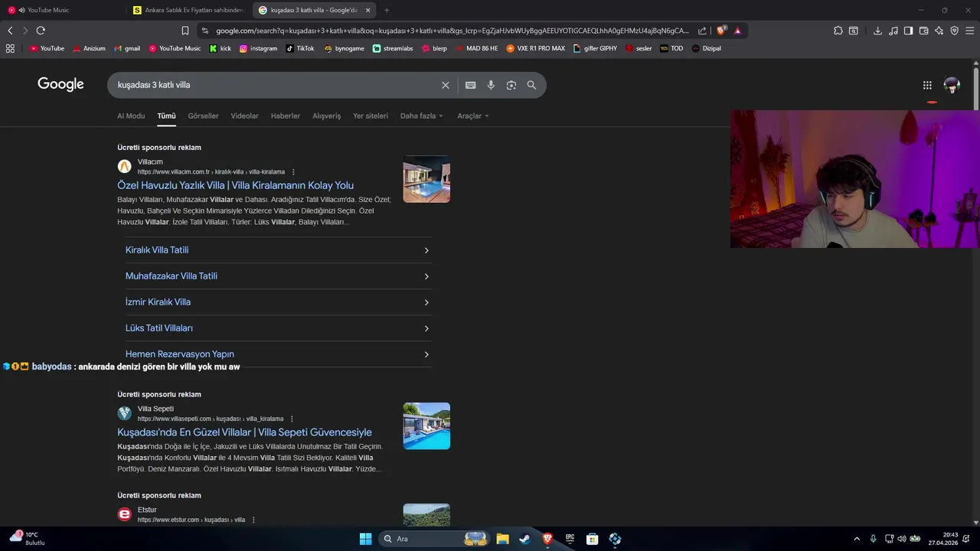Open the browser hamburger main menu

coord(970,31)
